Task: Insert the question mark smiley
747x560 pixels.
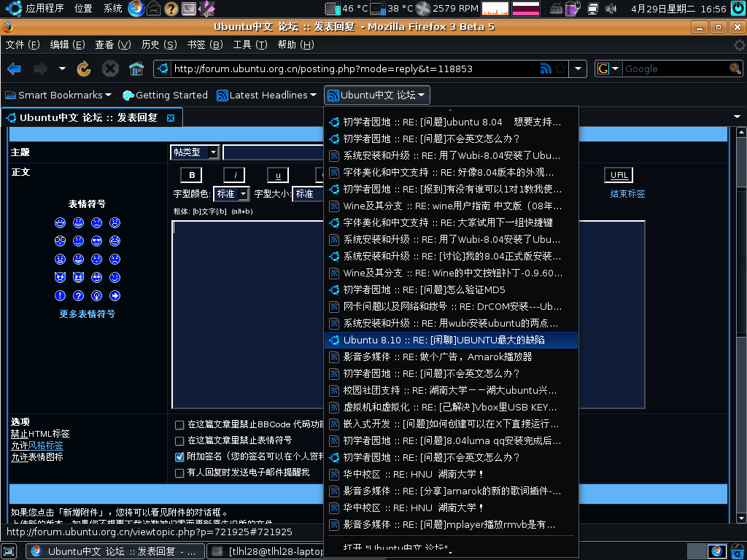Action: click(78, 296)
